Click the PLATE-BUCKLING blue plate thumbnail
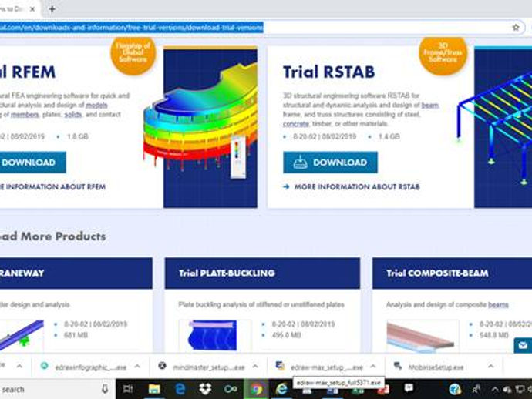532x399 pixels. point(213,335)
